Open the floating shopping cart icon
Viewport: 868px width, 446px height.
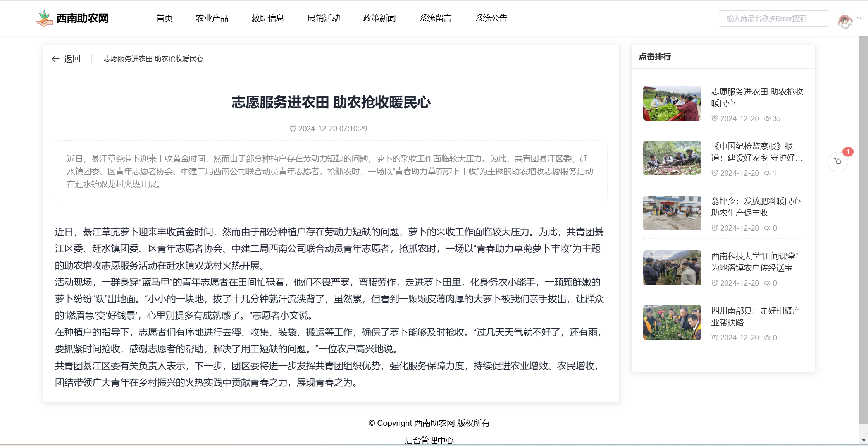click(x=838, y=162)
